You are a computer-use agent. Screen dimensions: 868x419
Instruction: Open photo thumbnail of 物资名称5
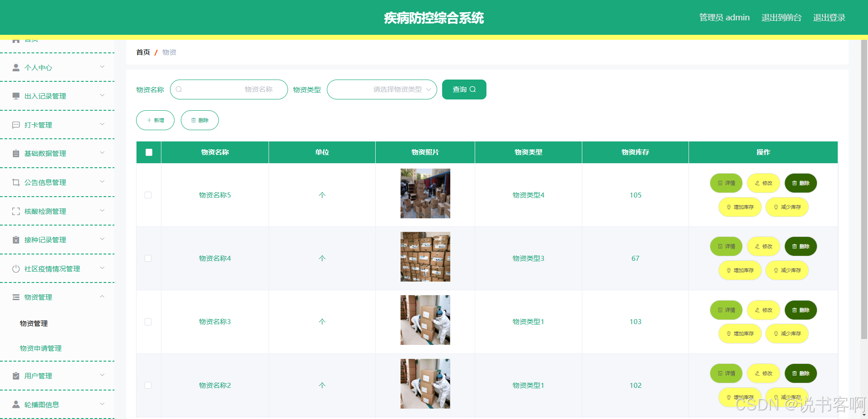point(425,193)
